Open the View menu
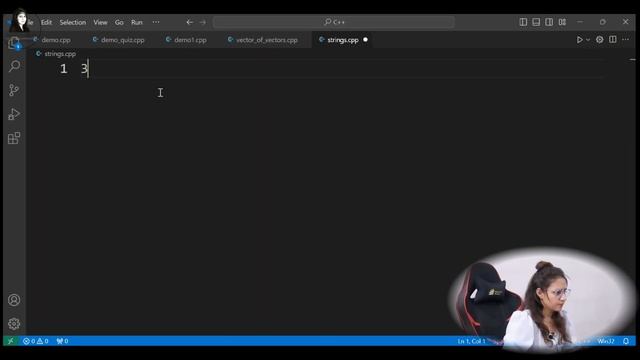Viewport: 640px width, 360px height. tap(100, 22)
